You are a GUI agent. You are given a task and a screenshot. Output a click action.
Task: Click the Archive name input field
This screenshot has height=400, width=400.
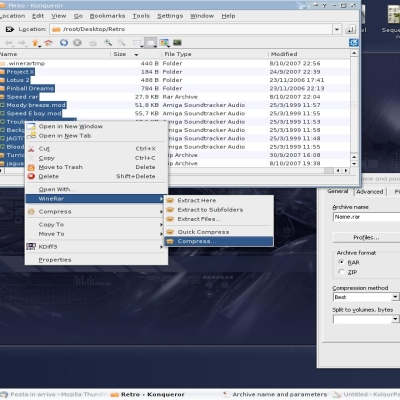(366, 217)
